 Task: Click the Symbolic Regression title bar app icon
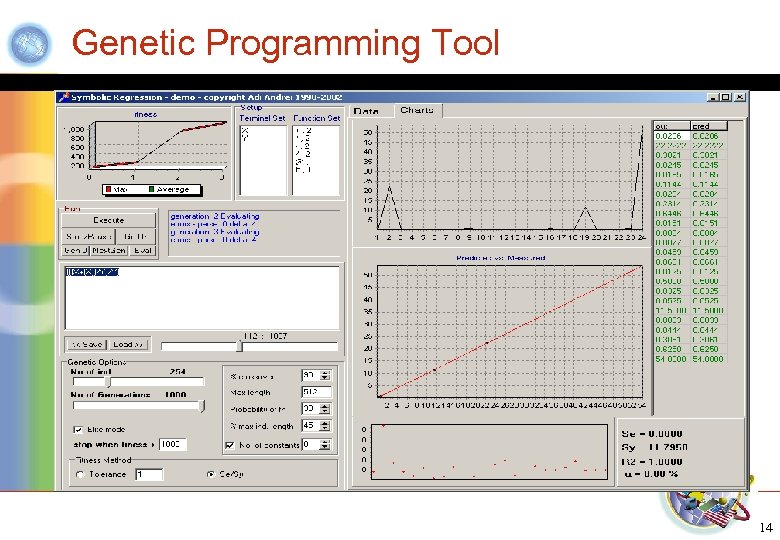(x=64, y=97)
